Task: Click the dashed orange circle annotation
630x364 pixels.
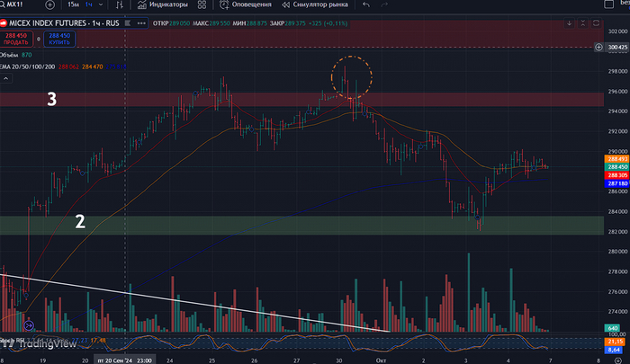Action: [349, 76]
